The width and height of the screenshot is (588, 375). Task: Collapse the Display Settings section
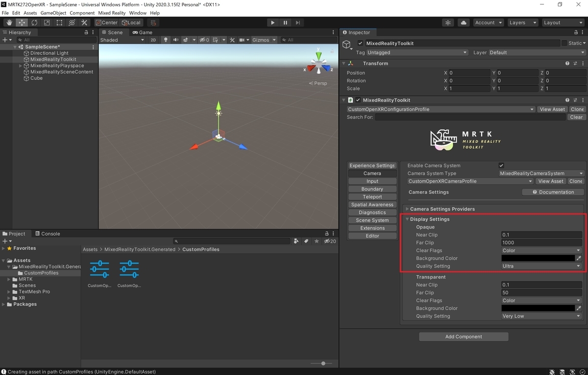407,219
